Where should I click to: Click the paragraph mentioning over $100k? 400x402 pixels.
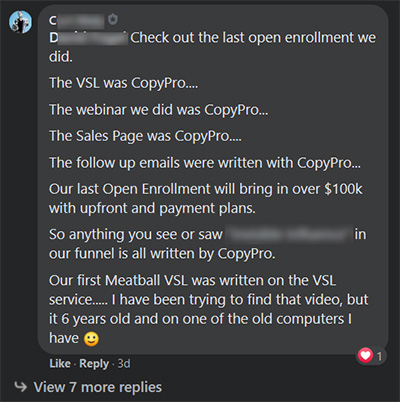pyautogui.click(x=206, y=199)
